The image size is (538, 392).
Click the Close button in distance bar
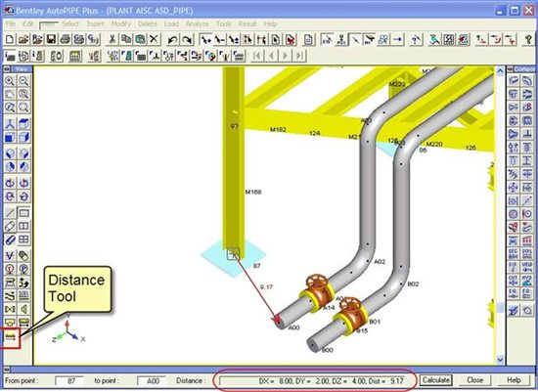pyautogui.click(x=474, y=380)
